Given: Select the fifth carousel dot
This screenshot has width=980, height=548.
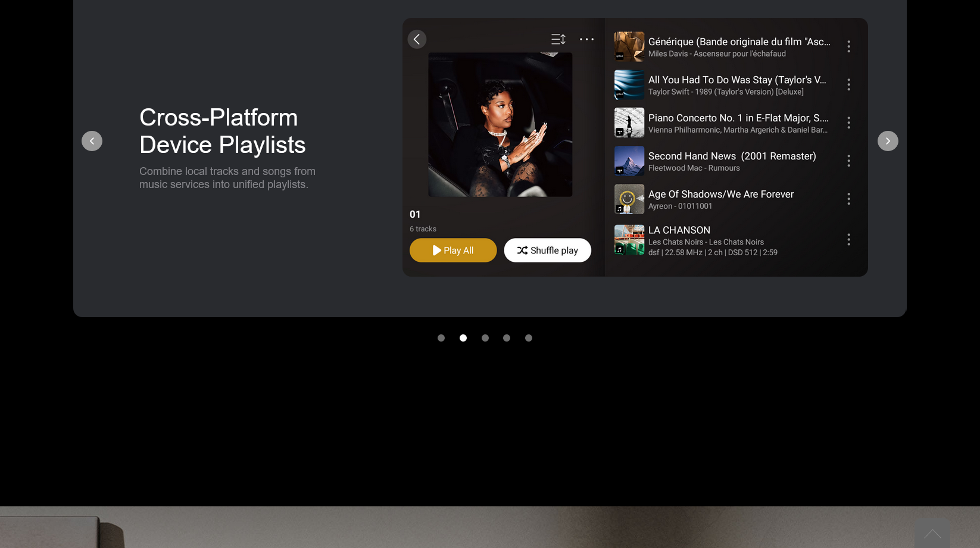Looking at the screenshot, I should (529, 338).
